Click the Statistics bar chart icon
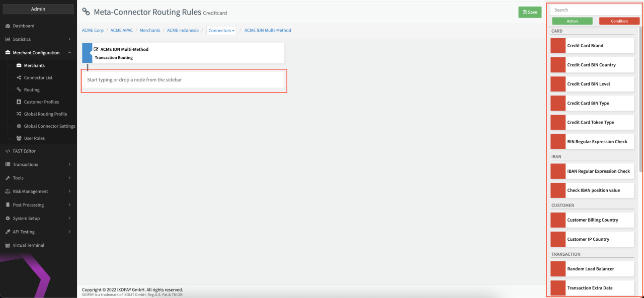 8,39
